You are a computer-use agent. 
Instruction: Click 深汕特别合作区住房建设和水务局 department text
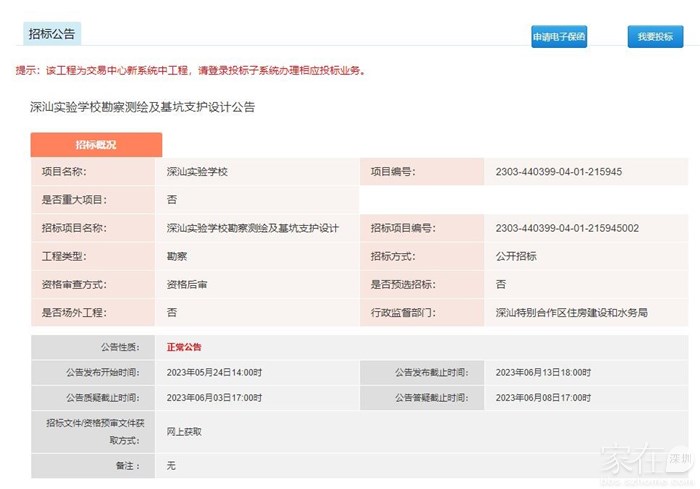pyautogui.click(x=571, y=312)
